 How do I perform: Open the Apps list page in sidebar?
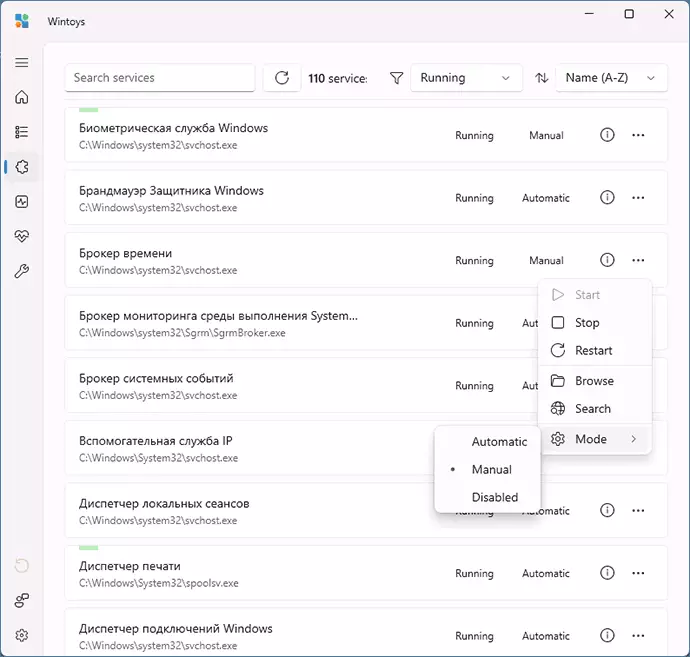pos(22,132)
